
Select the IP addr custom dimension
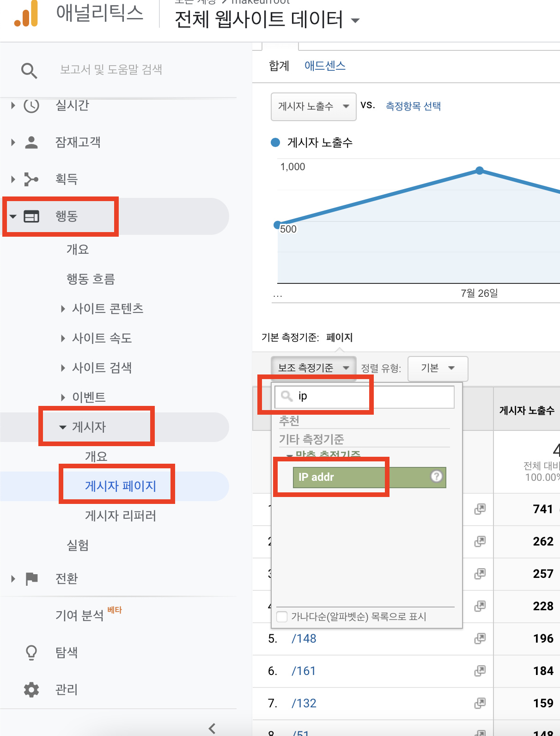pos(369,477)
